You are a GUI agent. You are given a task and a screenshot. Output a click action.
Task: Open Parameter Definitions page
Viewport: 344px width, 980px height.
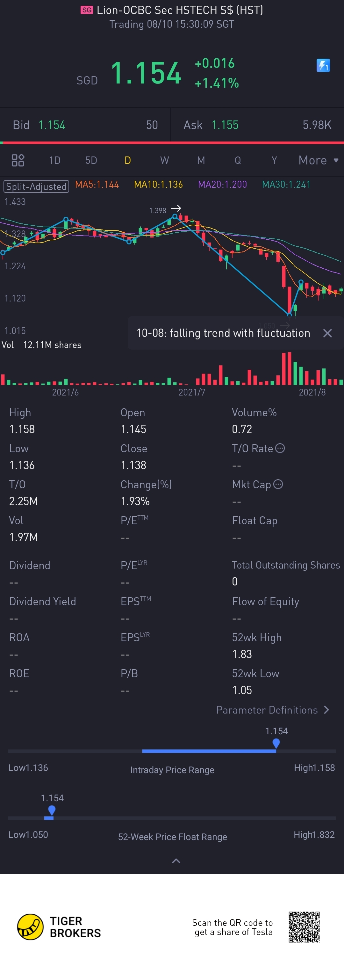(x=272, y=710)
